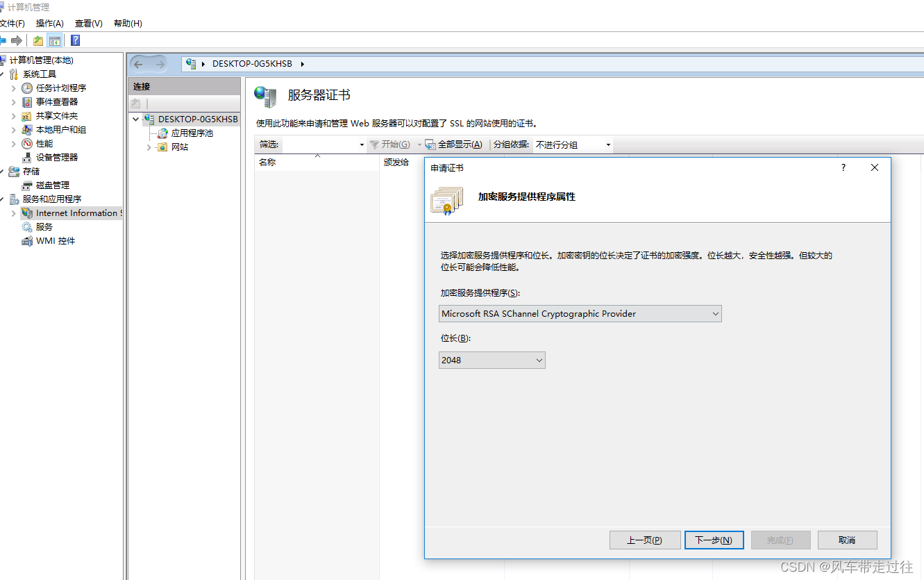Click the blue help toolbar icon
The image size is (924, 580).
pos(75,40)
